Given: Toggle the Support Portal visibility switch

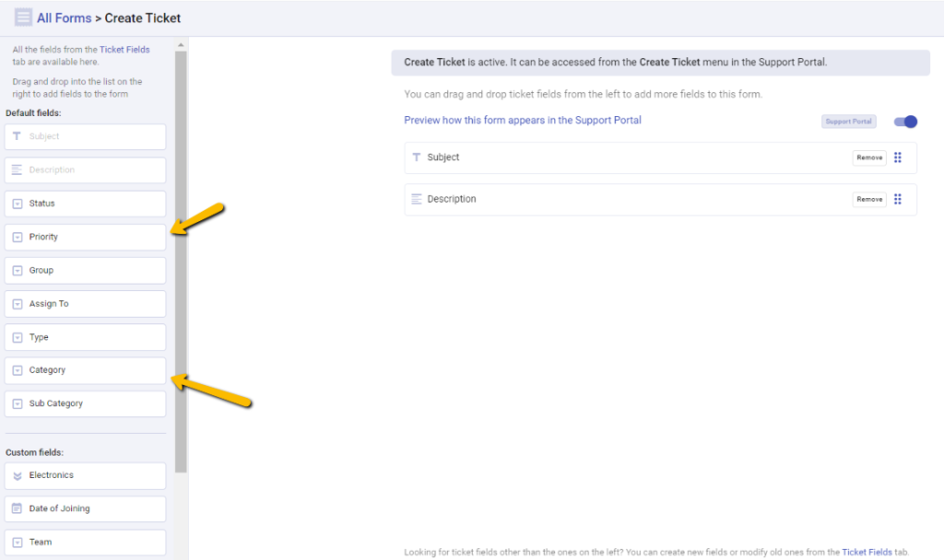Looking at the screenshot, I should [x=904, y=121].
